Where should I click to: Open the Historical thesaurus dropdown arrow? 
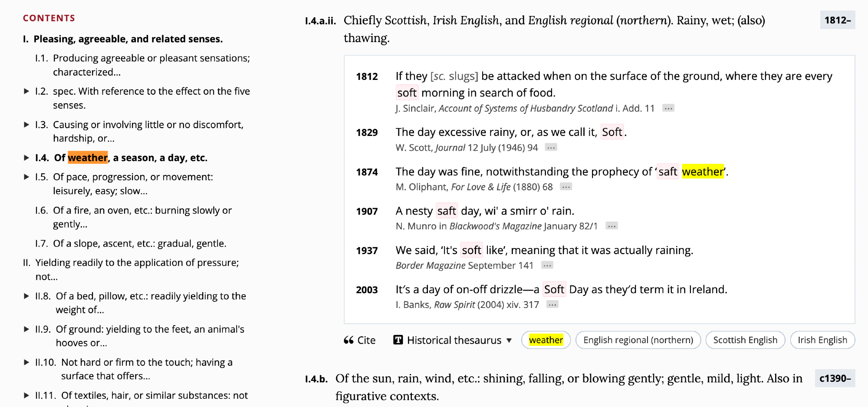(509, 340)
